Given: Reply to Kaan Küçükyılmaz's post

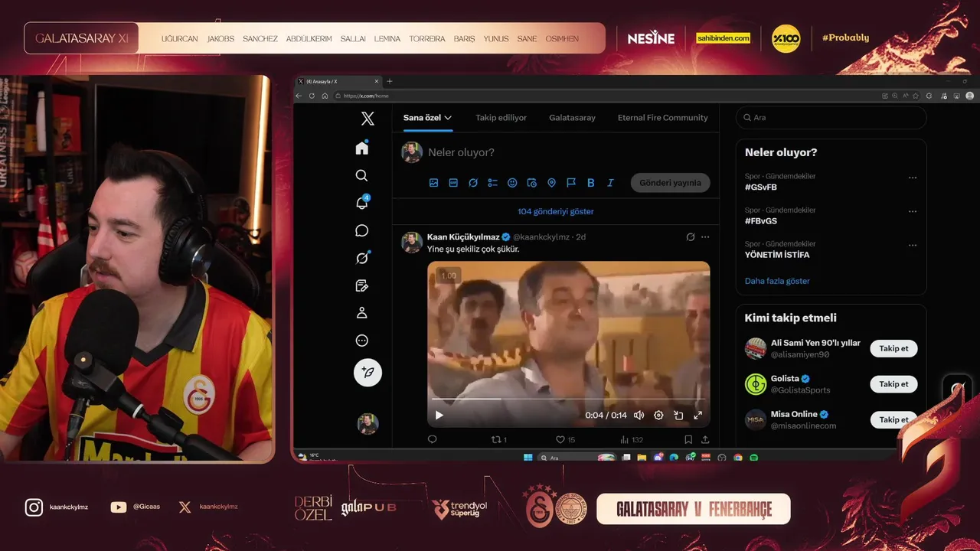Looking at the screenshot, I should point(432,439).
